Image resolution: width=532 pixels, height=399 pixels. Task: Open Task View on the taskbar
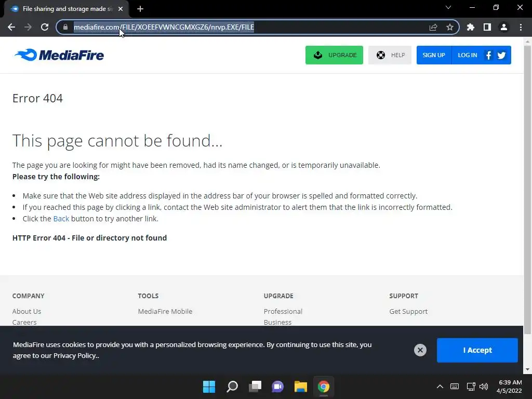255,387
